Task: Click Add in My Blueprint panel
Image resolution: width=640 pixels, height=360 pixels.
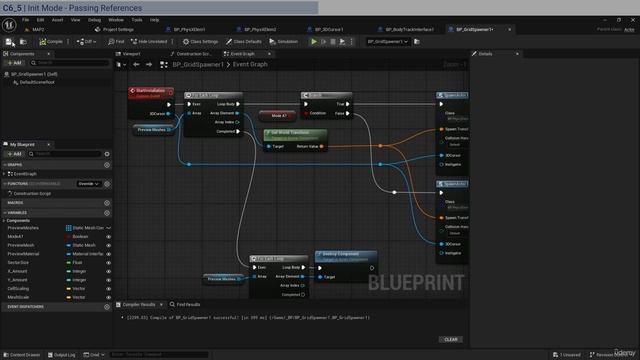Action: coord(14,154)
